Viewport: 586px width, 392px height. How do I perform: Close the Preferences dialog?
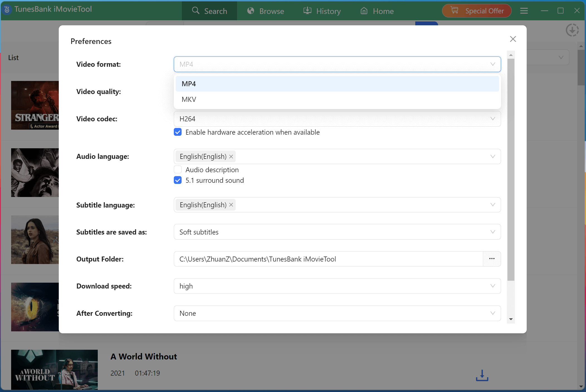point(513,39)
